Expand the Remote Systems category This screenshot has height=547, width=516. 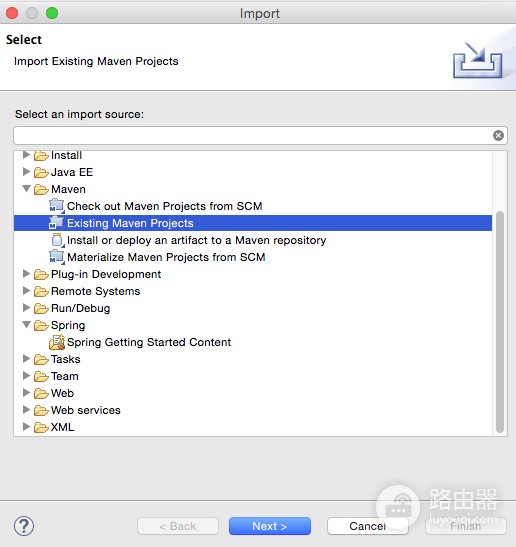point(26,291)
